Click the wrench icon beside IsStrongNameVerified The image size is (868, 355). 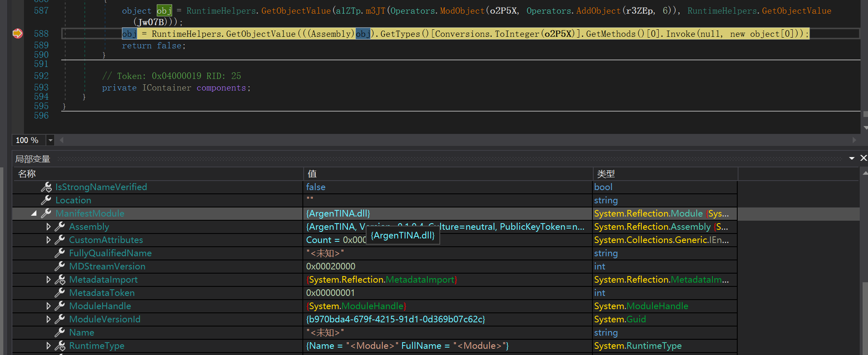coord(46,187)
